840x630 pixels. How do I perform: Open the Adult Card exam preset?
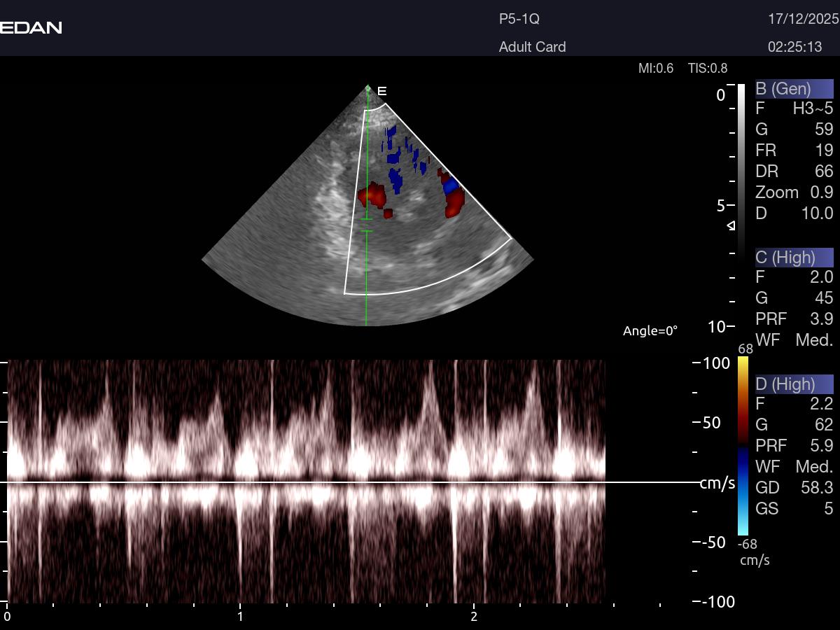point(532,47)
